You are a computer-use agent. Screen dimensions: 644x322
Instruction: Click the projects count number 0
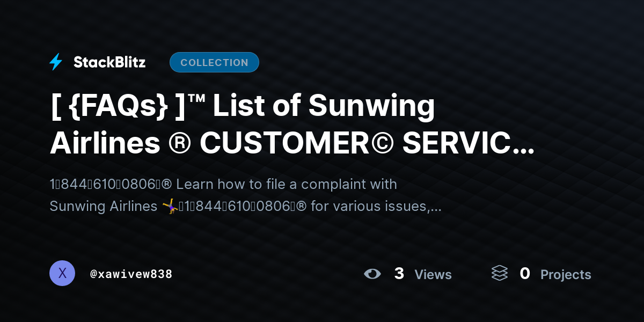coord(525,274)
